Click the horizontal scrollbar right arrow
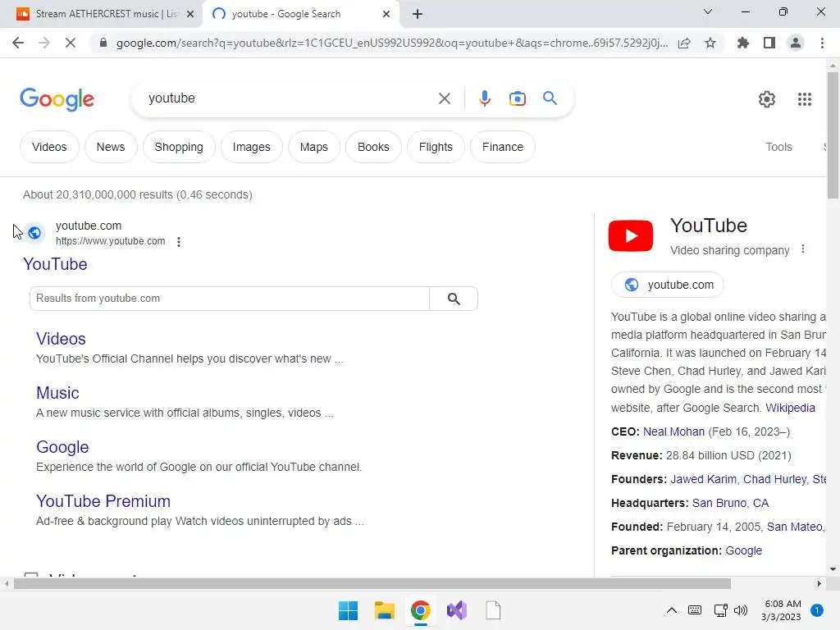 tap(819, 583)
